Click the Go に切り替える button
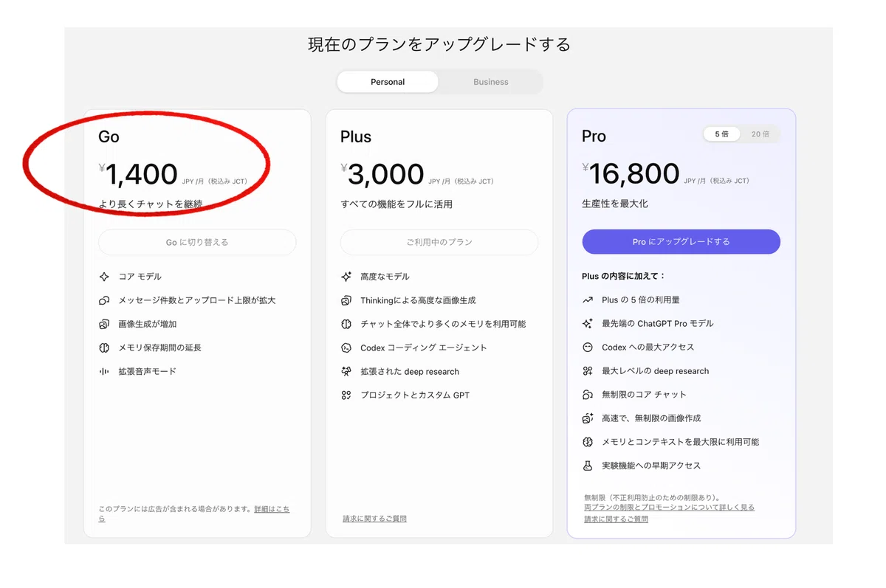The image size is (886, 588). tap(197, 242)
